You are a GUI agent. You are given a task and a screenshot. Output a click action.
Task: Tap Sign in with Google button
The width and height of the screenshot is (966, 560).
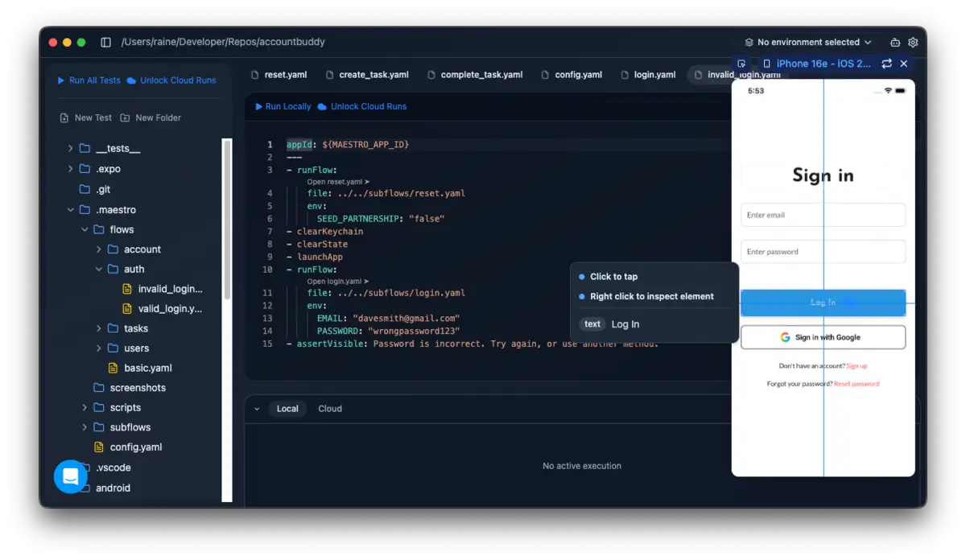(x=823, y=337)
